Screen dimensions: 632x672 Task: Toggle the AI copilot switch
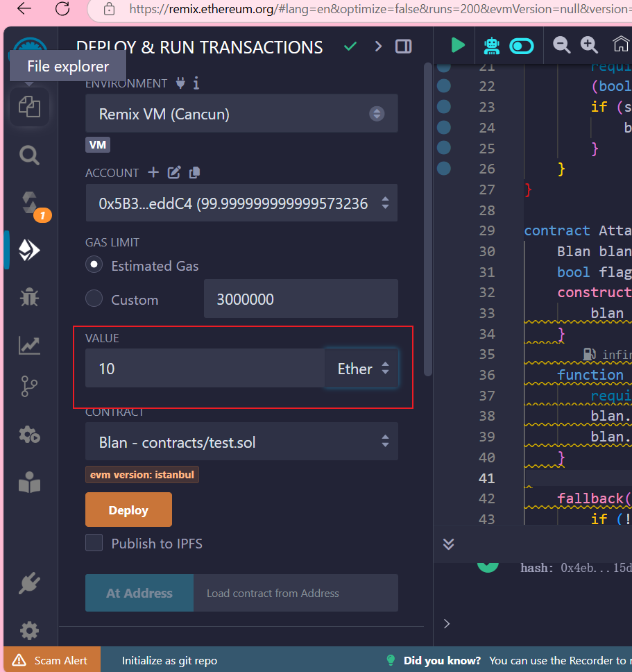522,46
